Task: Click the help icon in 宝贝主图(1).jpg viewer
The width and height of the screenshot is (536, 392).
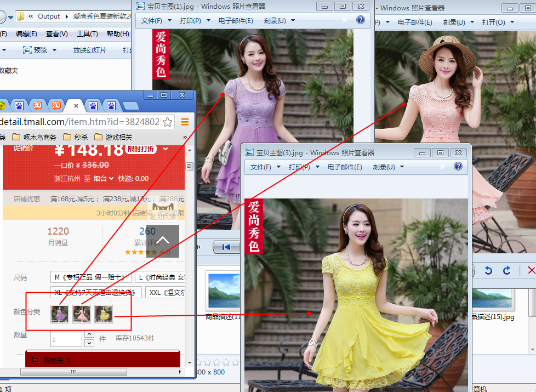Action: 360,20
